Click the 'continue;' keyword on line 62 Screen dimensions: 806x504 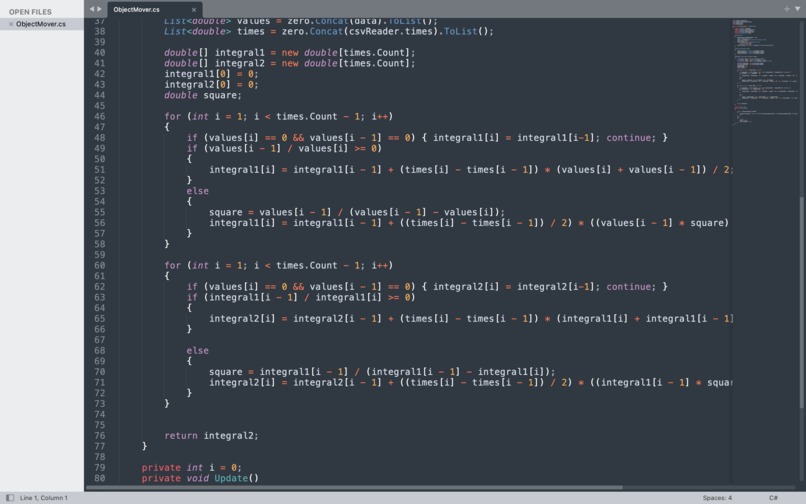631,287
